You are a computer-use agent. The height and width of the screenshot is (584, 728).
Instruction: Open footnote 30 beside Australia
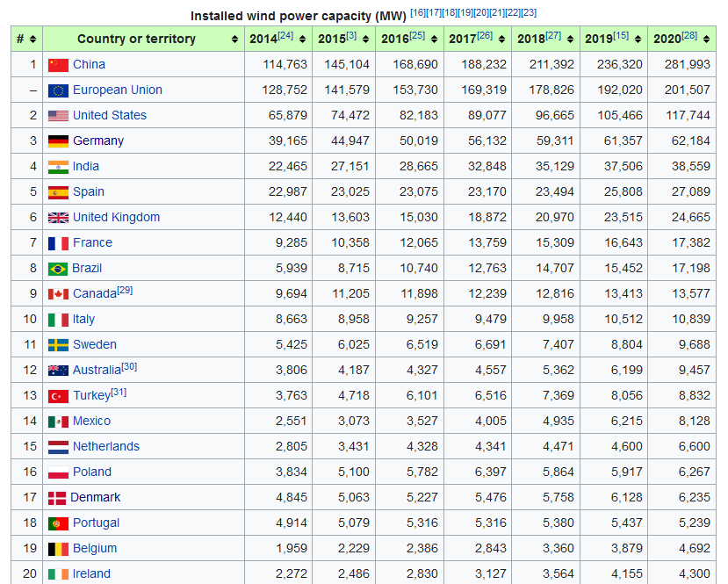tap(129, 367)
